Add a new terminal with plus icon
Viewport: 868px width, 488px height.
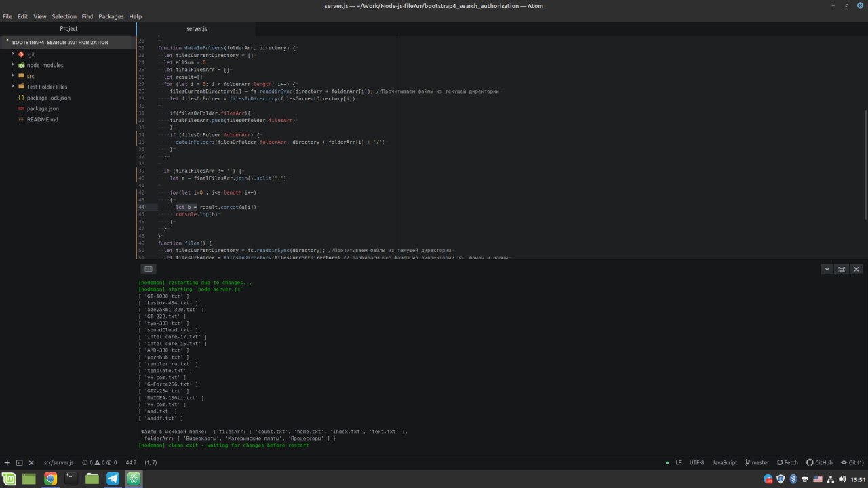[x=7, y=462]
